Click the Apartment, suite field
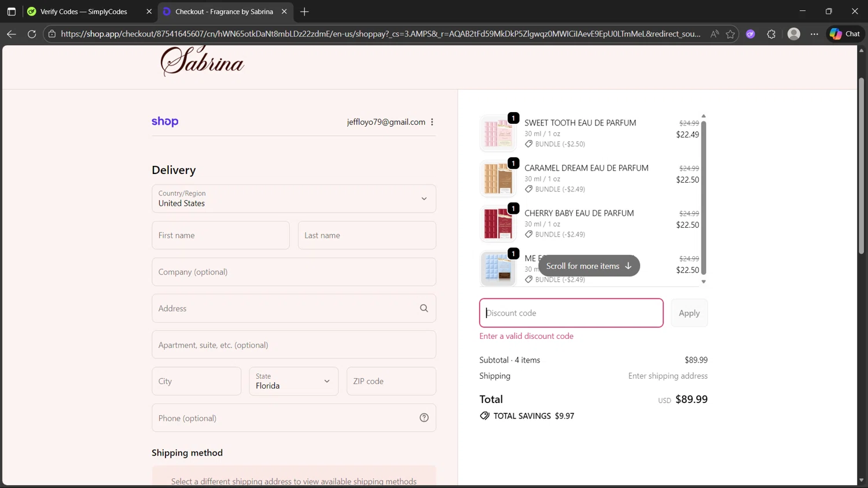The image size is (868, 488). (294, 345)
